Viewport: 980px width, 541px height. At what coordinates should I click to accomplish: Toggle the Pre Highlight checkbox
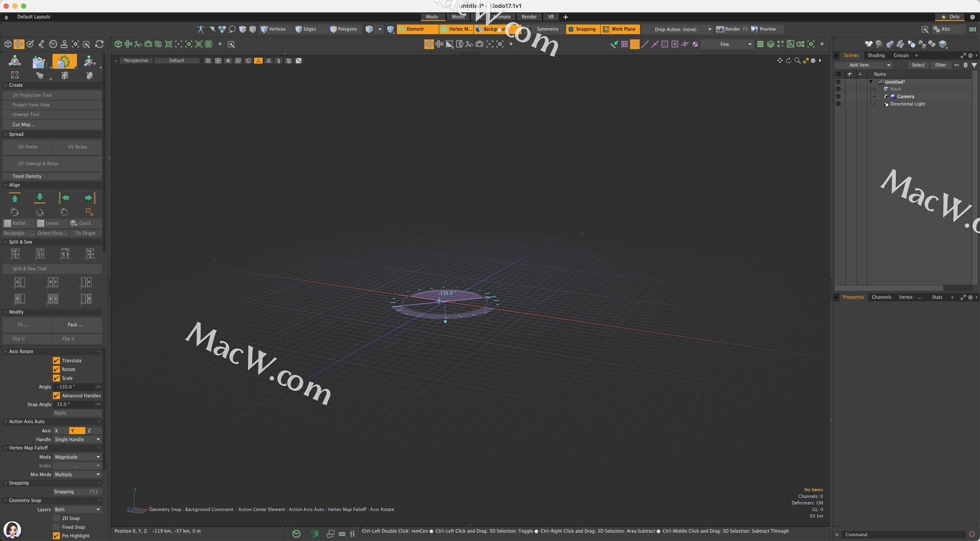tap(56, 536)
